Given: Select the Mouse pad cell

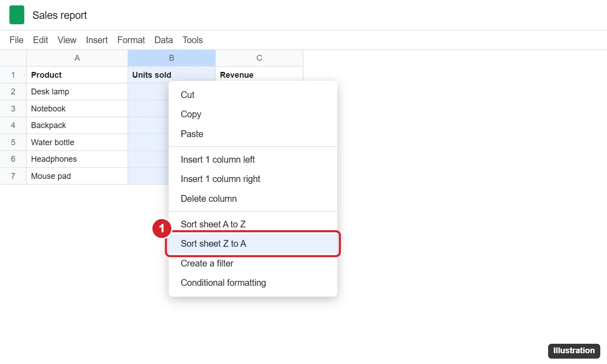Looking at the screenshot, I should pyautogui.click(x=77, y=176).
